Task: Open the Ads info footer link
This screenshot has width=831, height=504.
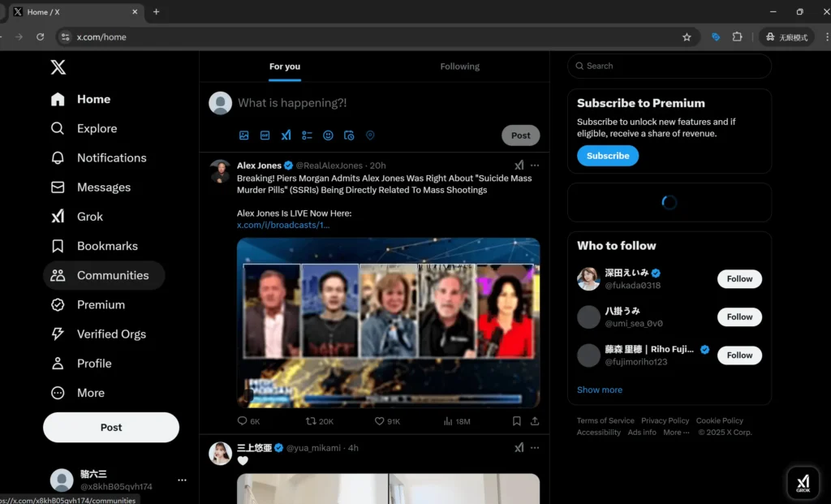Action: pyautogui.click(x=642, y=432)
